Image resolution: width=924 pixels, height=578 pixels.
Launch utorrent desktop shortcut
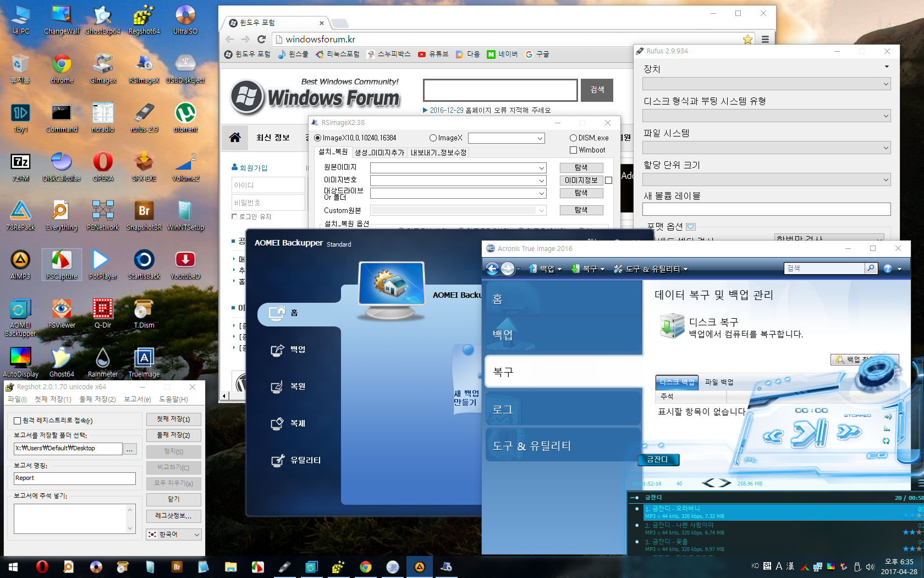(185, 118)
